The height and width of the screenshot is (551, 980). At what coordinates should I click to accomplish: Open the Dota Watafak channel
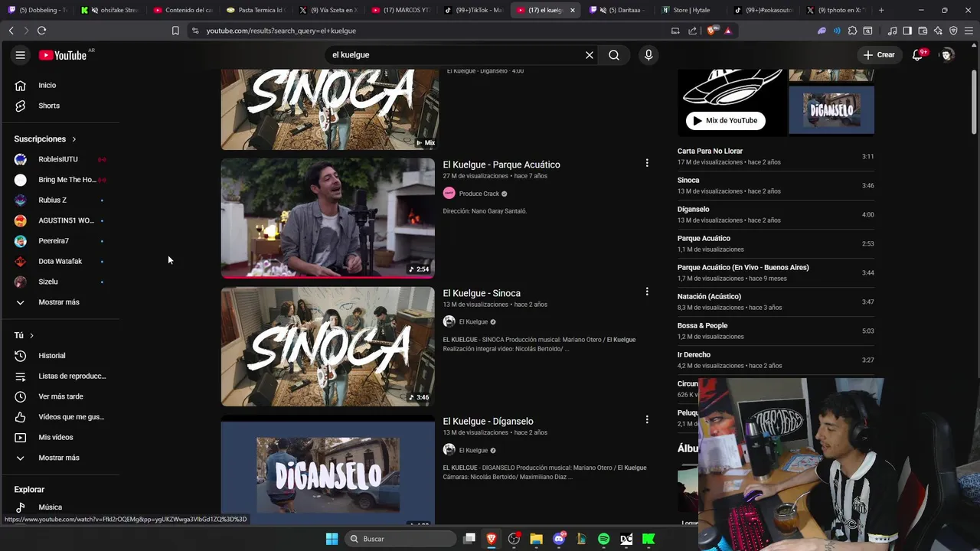pos(60,261)
